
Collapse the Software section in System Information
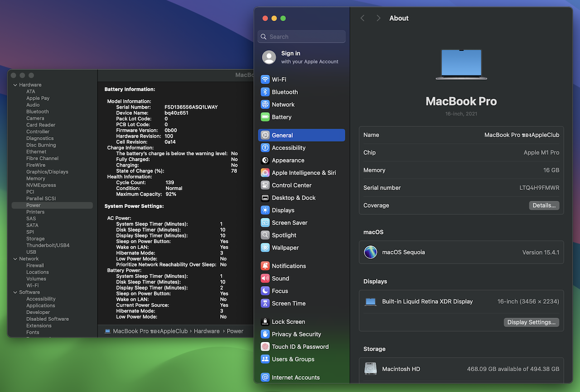(x=15, y=292)
